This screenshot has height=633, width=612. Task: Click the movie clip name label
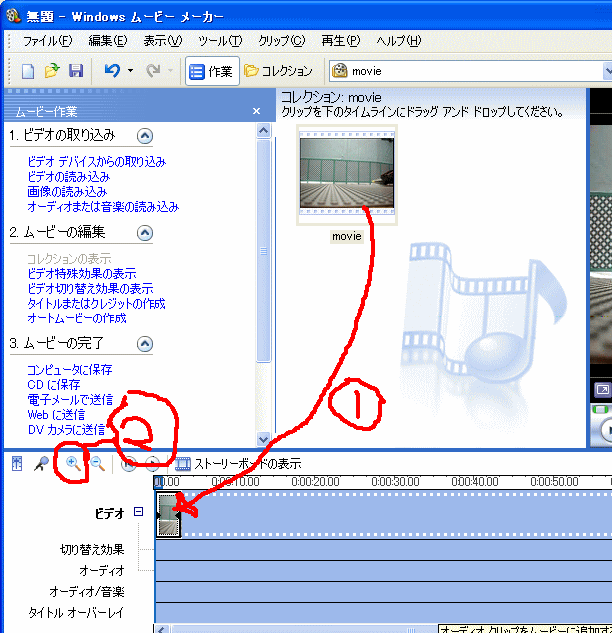347,237
